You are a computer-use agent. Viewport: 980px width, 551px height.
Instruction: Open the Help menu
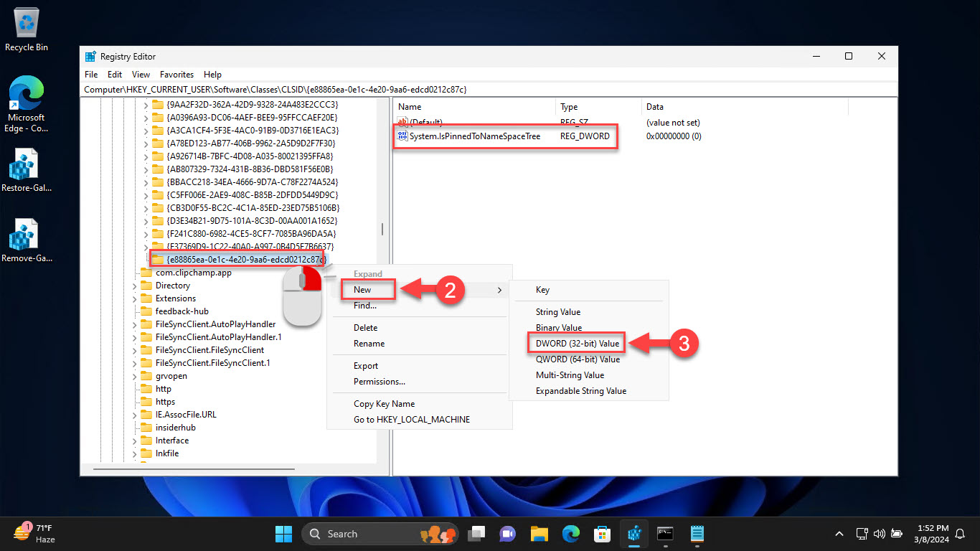coord(212,75)
